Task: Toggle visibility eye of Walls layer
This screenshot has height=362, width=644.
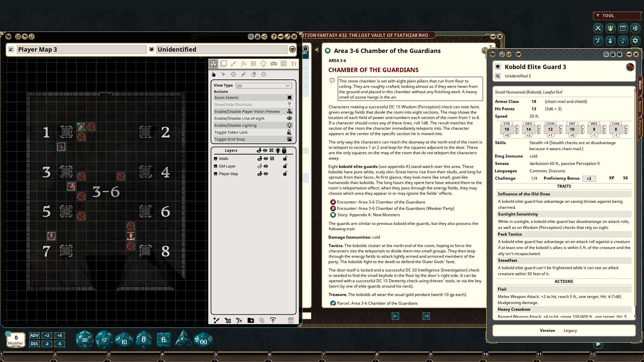Action: [266, 159]
